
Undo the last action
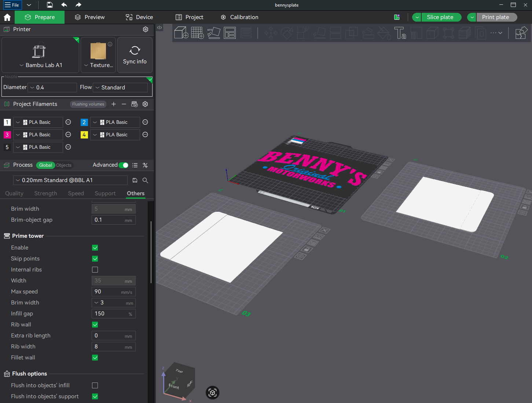(64, 5)
